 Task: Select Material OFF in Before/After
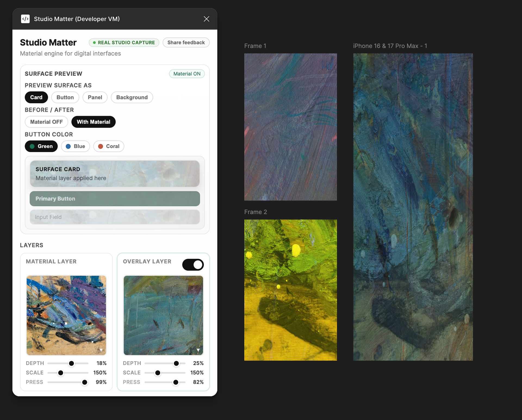[46, 122]
